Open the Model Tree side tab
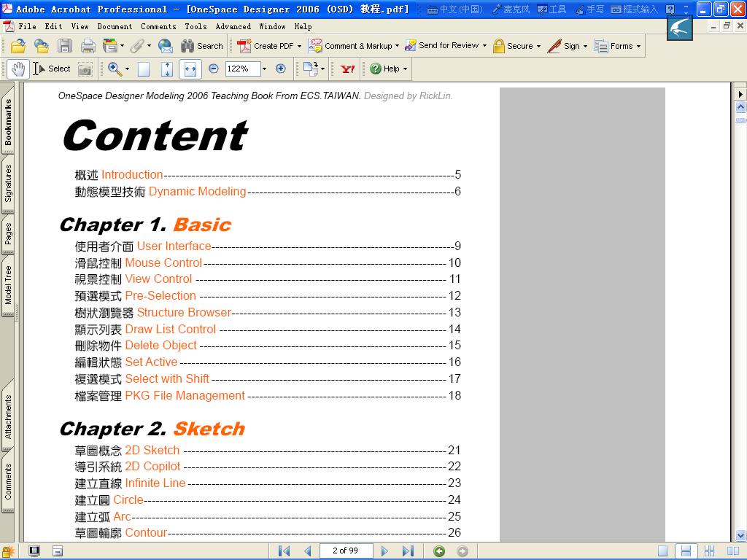 pyautogui.click(x=8, y=285)
